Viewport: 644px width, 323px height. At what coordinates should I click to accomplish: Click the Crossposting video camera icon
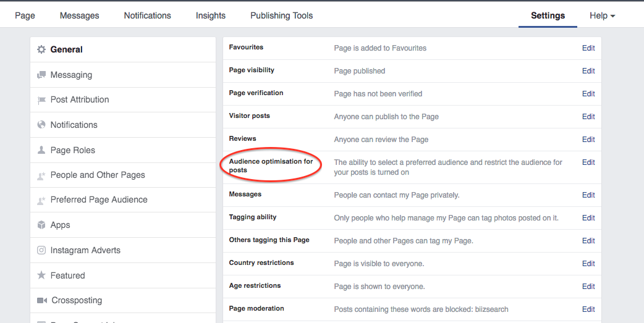click(42, 300)
